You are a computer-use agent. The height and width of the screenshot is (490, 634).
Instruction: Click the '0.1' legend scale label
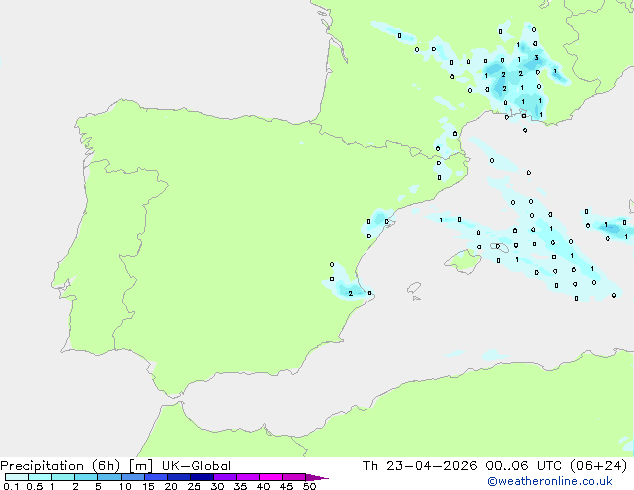click(11, 486)
